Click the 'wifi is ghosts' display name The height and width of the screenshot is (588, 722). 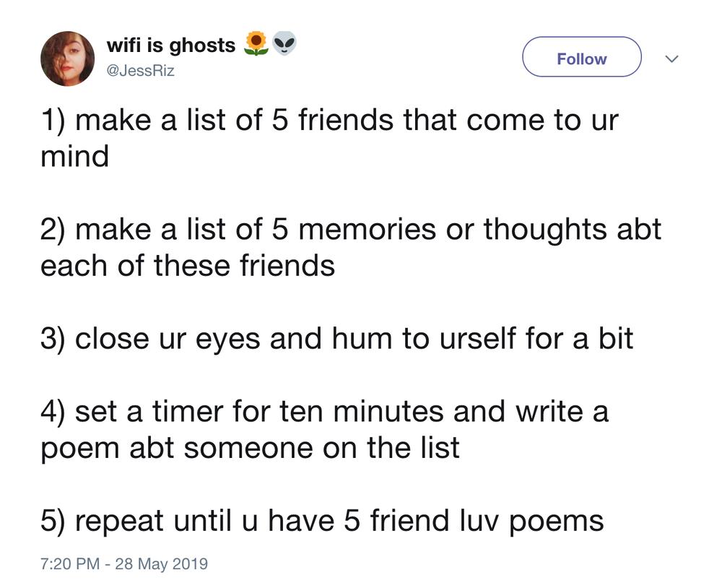tap(171, 46)
